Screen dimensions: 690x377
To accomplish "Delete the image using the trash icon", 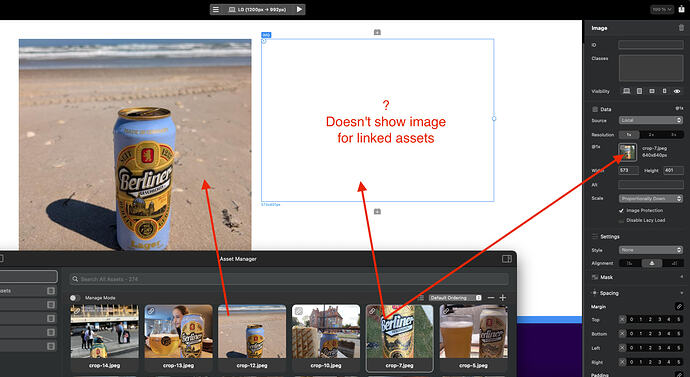I will [682, 28].
